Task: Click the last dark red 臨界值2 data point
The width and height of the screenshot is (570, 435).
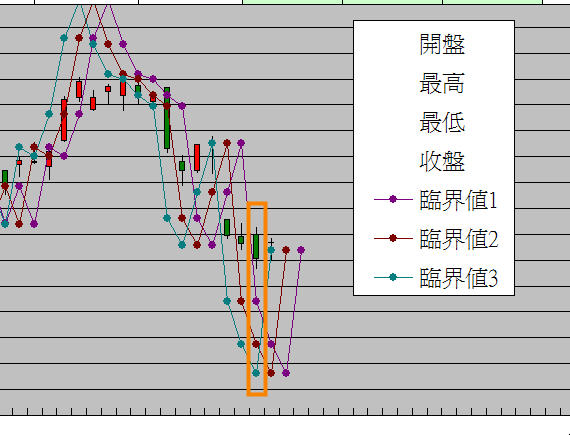Action: click(x=286, y=250)
